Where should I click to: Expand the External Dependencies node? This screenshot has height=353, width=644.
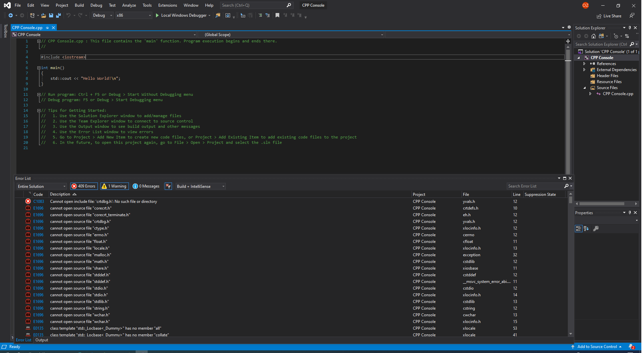[x=584, y=70]
